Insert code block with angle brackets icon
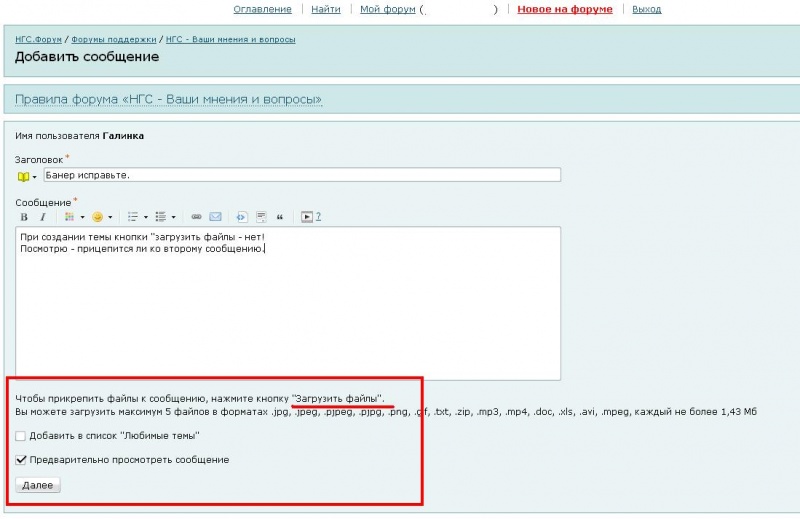 (241, 217)
